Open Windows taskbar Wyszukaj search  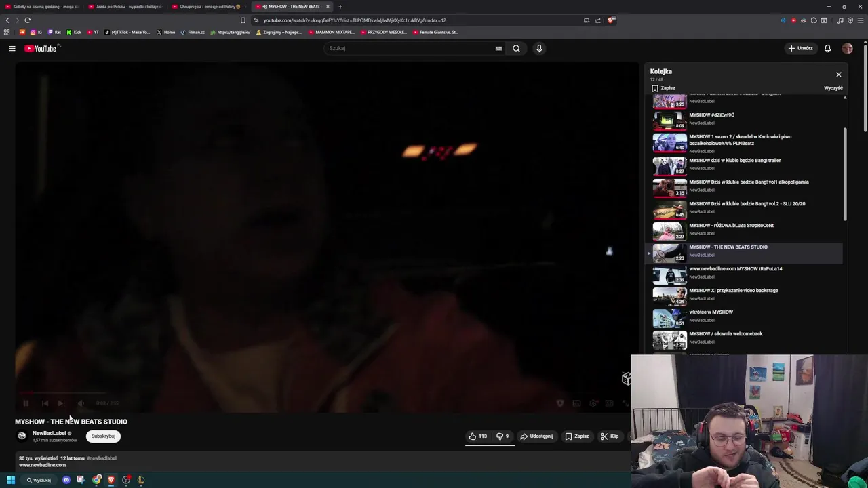(39, 480)
